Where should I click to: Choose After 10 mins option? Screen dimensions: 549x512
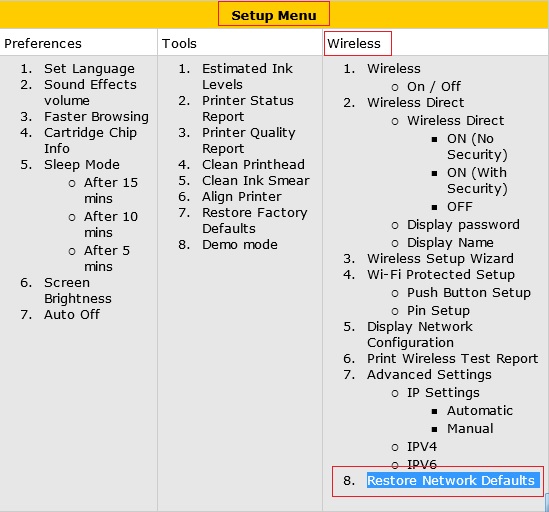[x=111, y=224]
